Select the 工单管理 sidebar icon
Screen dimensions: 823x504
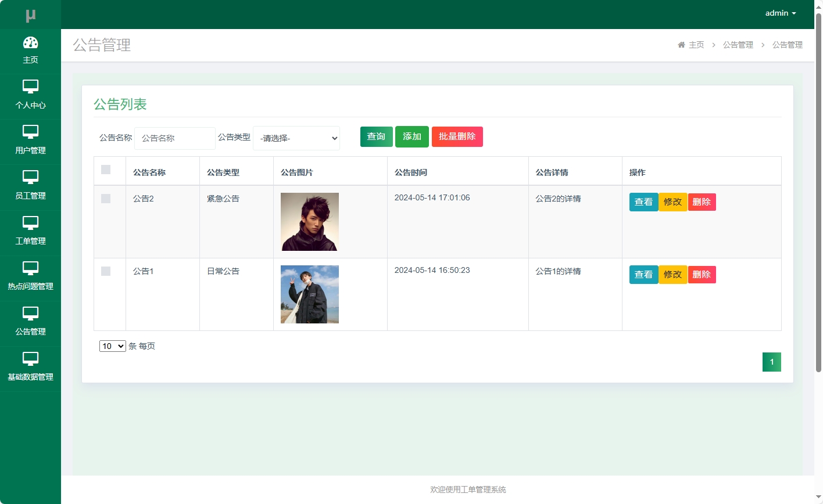[x=30, y=223]
